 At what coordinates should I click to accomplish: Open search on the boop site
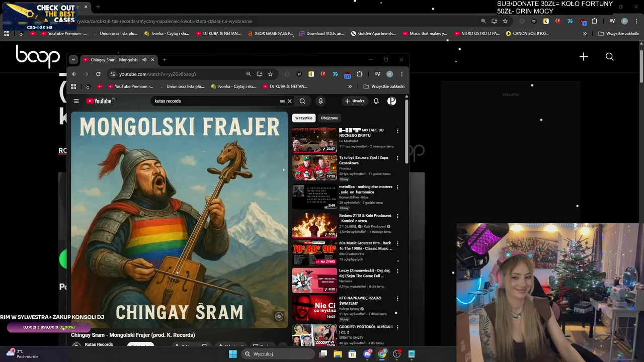click(x=610, y=57)
